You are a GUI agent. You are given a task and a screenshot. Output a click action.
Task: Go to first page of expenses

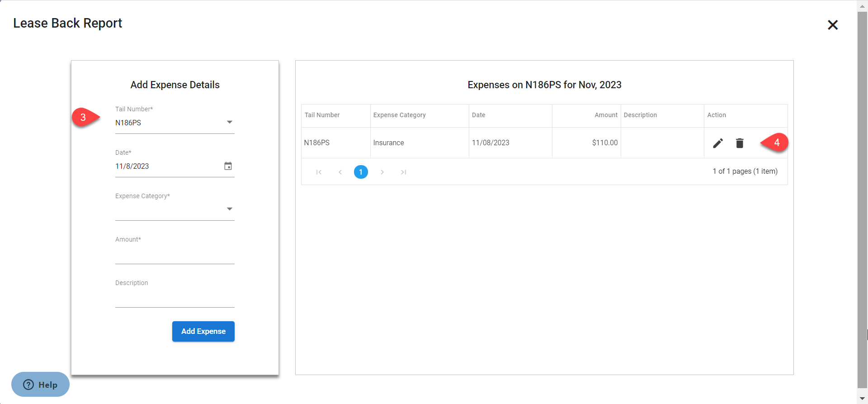[319, 172]
